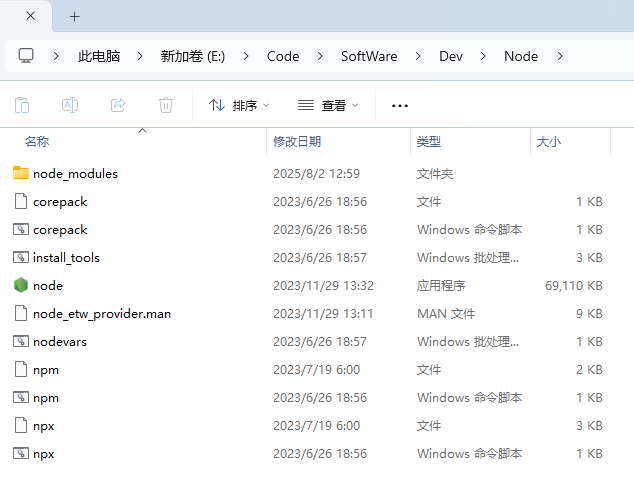Click MAN 文件 type cell
Viewport: 634px width, 488px height.
[x=446, y=313]
